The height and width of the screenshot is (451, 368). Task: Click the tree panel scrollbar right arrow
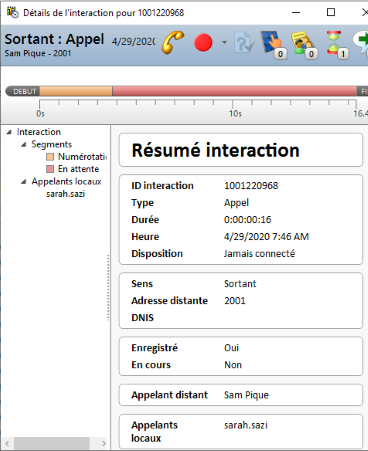[104, 443]
